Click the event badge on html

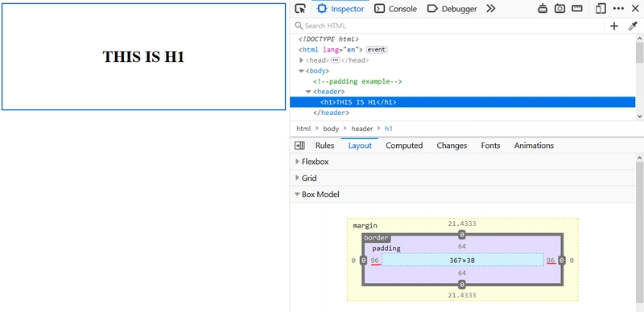click(376, 50)
